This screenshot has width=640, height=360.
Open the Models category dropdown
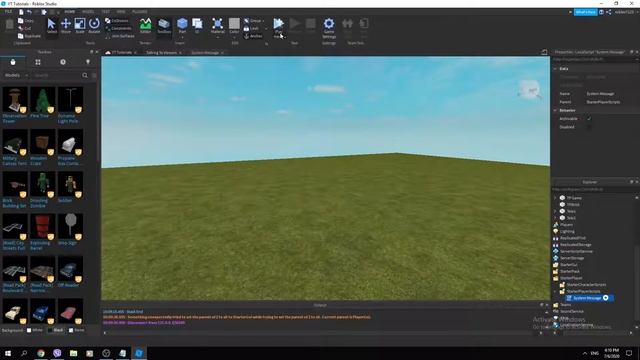point(16,75)
